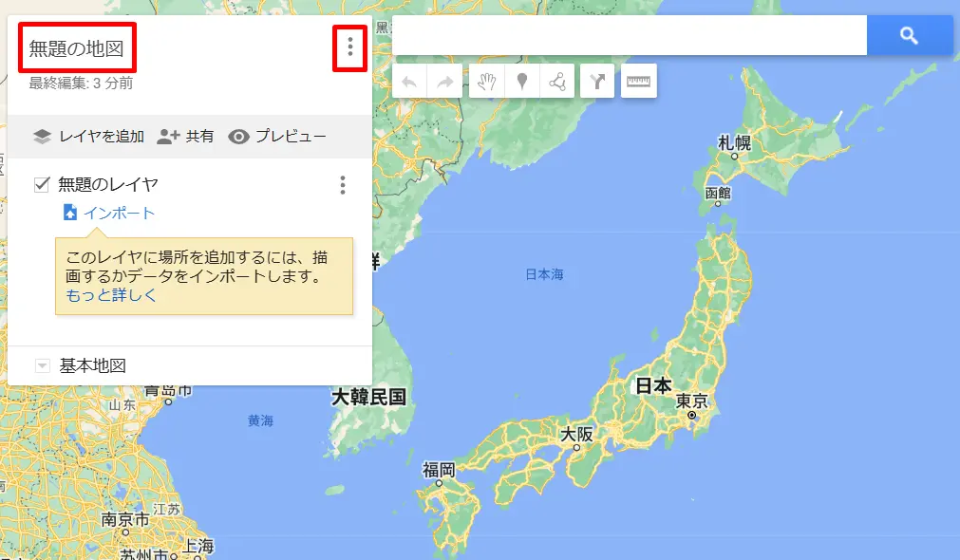Select the add directions tool

pyautogui.click(x=597, y=82)
